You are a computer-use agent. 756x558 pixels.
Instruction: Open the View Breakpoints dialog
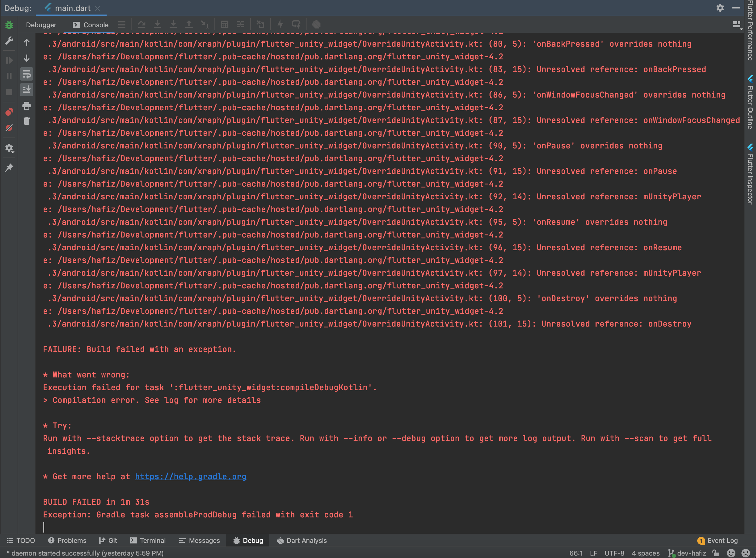point(9,111)
